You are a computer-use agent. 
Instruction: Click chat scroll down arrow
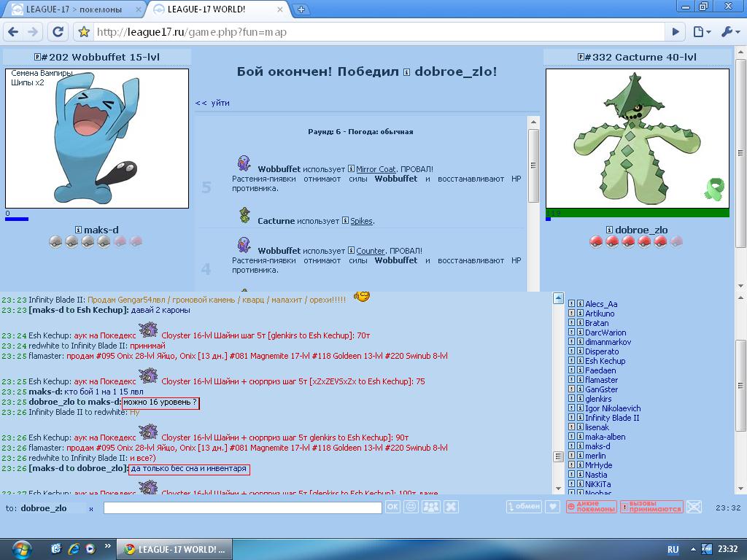pyautogui.click(x=558, y=489)
